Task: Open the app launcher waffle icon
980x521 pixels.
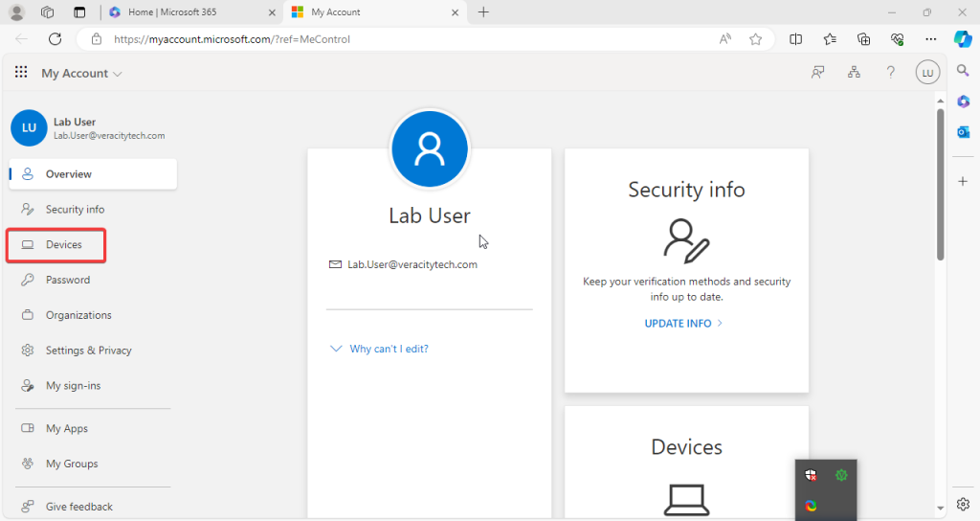Action: click(x=21, y=73)
